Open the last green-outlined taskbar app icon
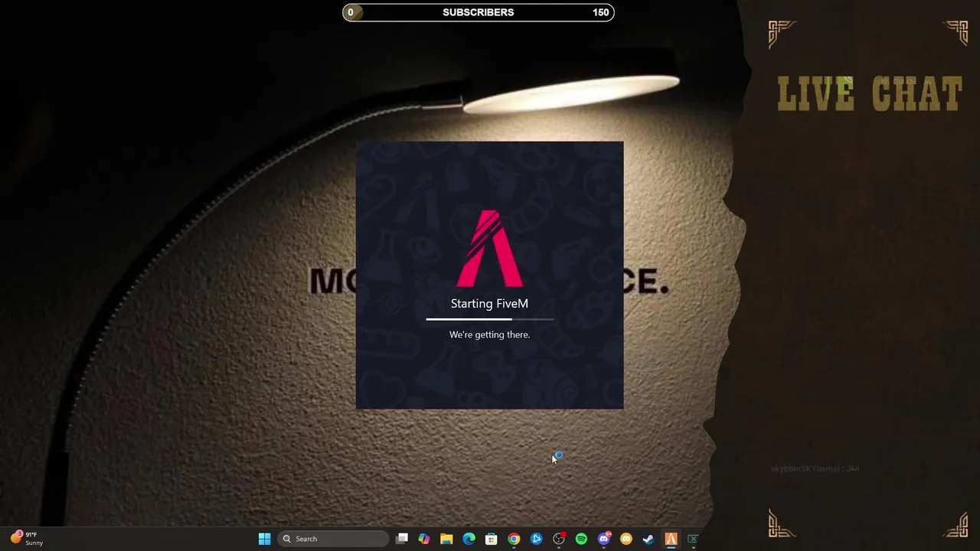The width and height of the screenshot is (980, 551). pos(693,539)
